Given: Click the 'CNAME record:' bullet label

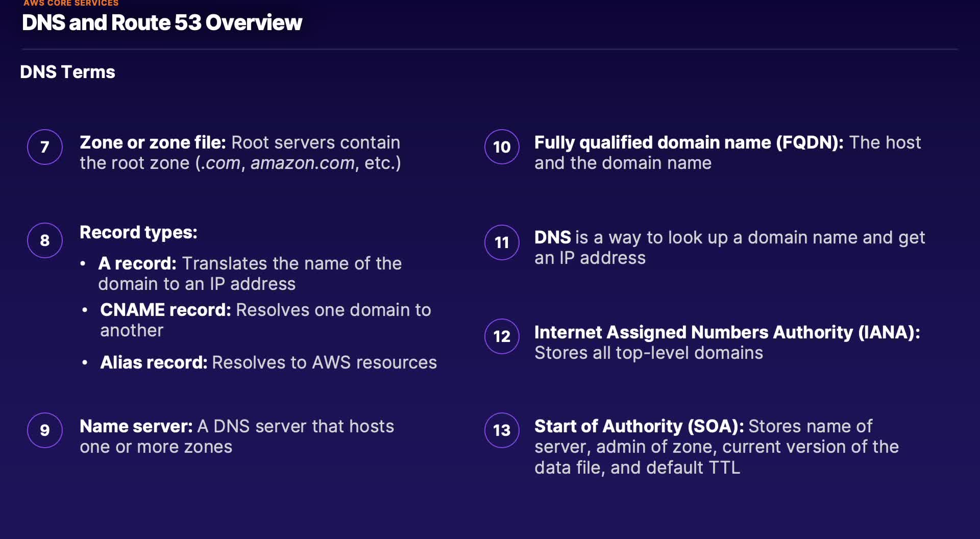Looking at the screenshot, I should (165, 310).
